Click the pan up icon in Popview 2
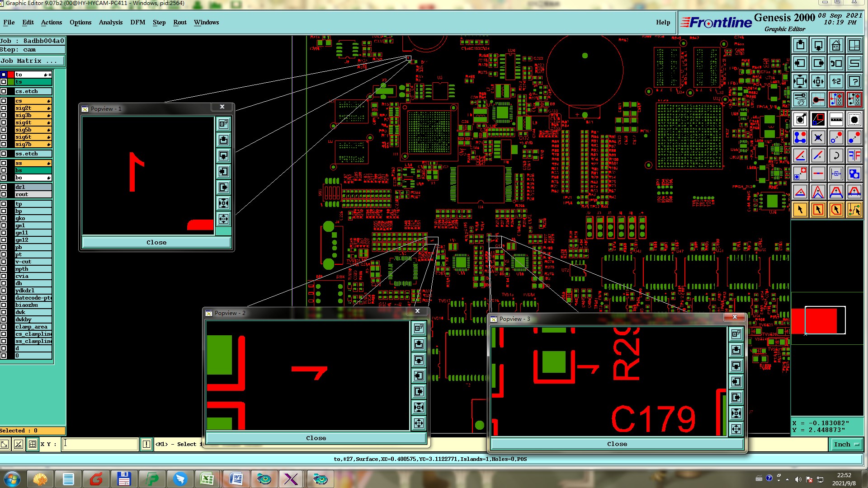Viewport: 868px width, 488px height. click(x=419, y=344)
